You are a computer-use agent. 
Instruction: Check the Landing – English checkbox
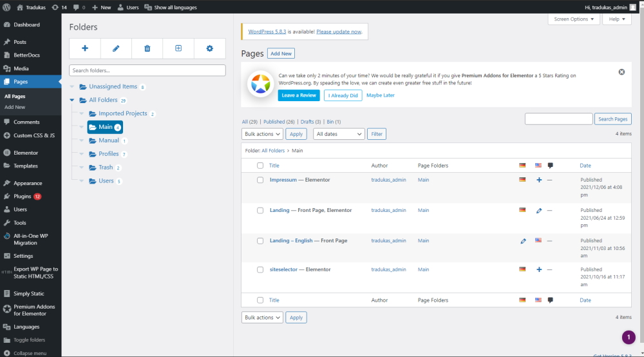click(x=260, y=241)
